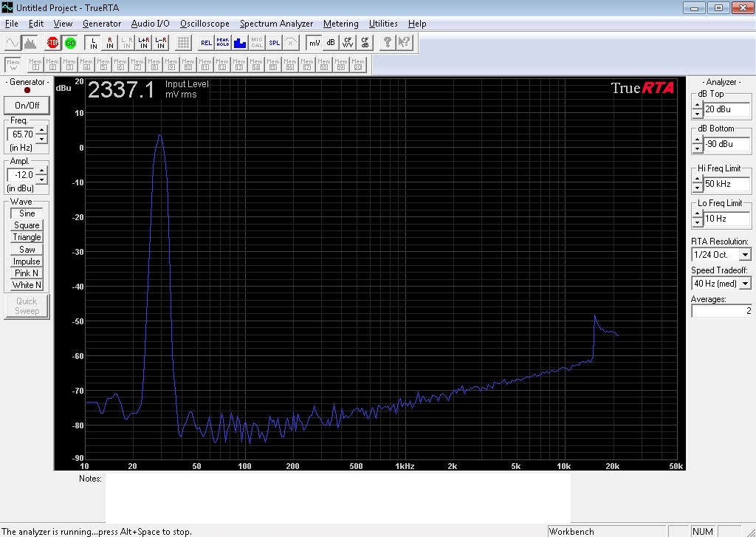Increase Hi Freq Limit with up arrow
756x537 pixels.
point(697,179)
